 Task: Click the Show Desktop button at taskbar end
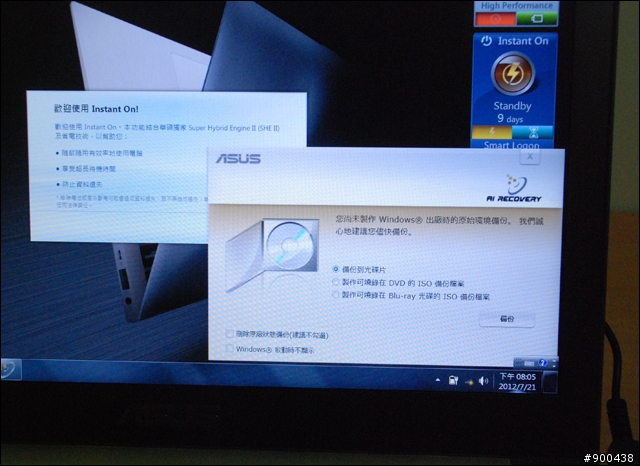(550, 383)
